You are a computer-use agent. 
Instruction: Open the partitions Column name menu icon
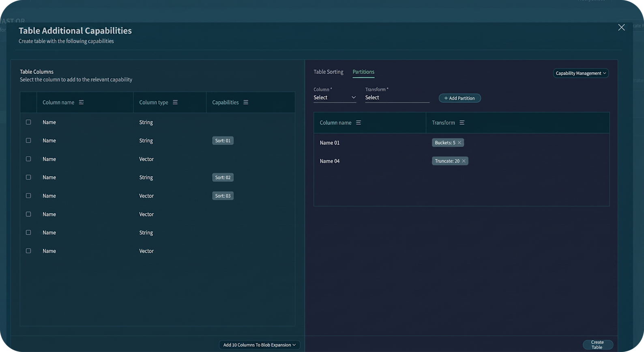coord(358,123)
